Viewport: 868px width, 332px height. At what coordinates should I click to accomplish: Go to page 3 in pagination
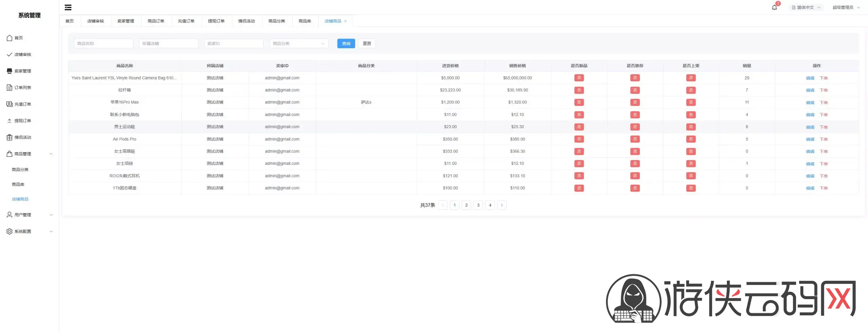click(x=478, y=205)
